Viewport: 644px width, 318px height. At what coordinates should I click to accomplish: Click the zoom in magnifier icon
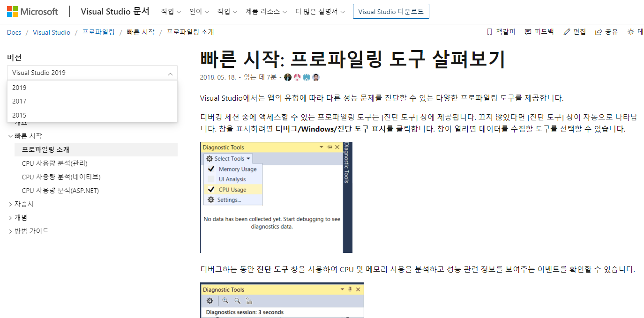(x=225, y=301)
